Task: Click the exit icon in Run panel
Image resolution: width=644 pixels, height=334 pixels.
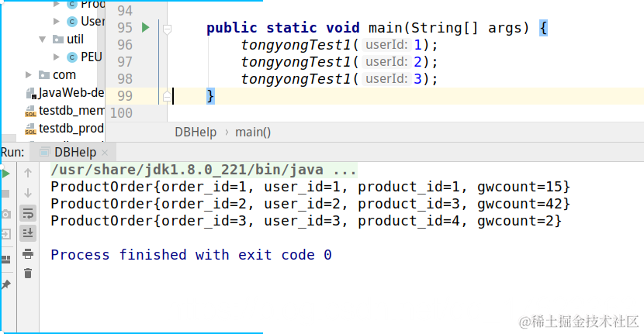Action: point(5,234)
